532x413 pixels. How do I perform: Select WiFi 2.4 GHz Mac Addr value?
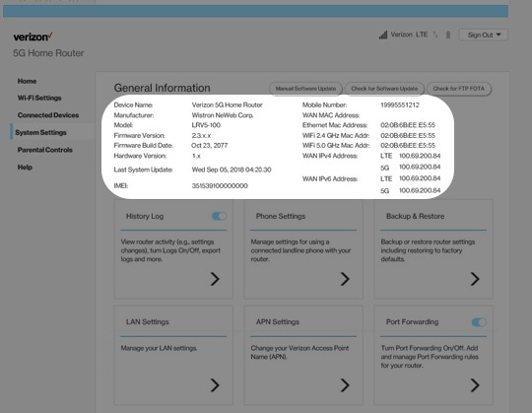tap(408, 136)
